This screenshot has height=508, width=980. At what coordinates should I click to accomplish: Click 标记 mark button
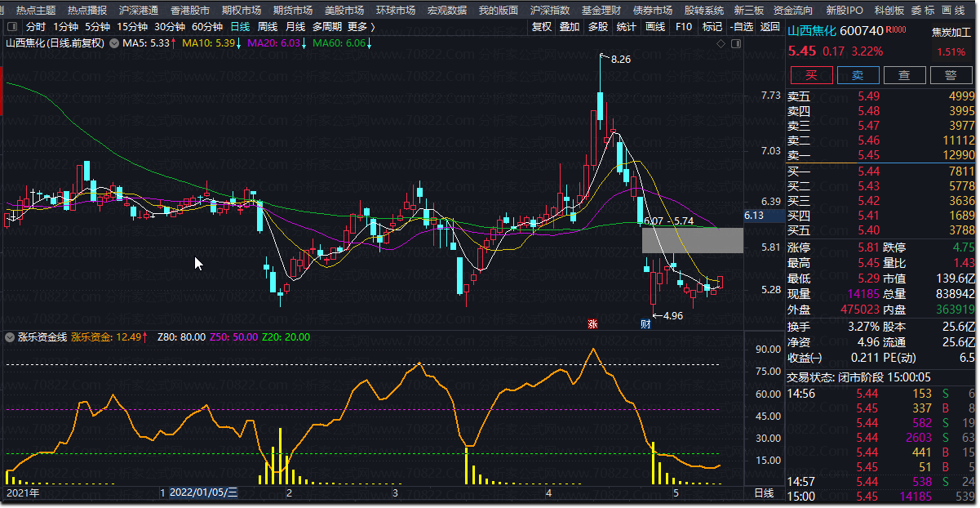coord(712,27)
